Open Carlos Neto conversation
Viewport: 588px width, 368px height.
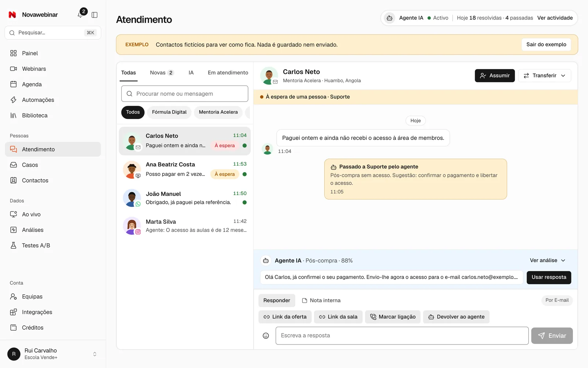coord(184,141)
